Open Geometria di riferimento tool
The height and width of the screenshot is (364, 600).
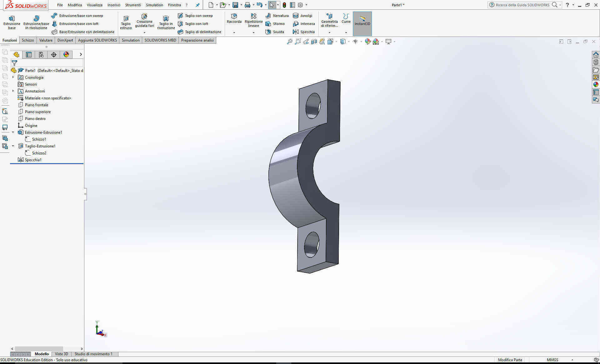point(329,20)
